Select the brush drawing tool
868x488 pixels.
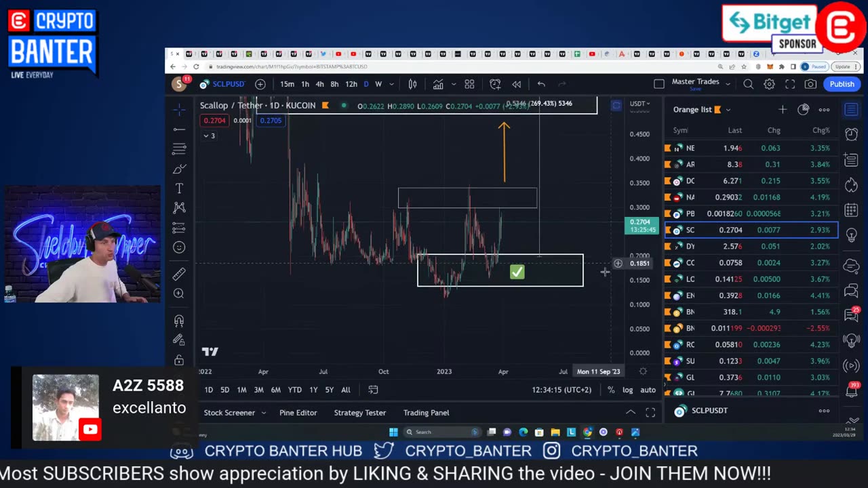[x=179, y=169]
